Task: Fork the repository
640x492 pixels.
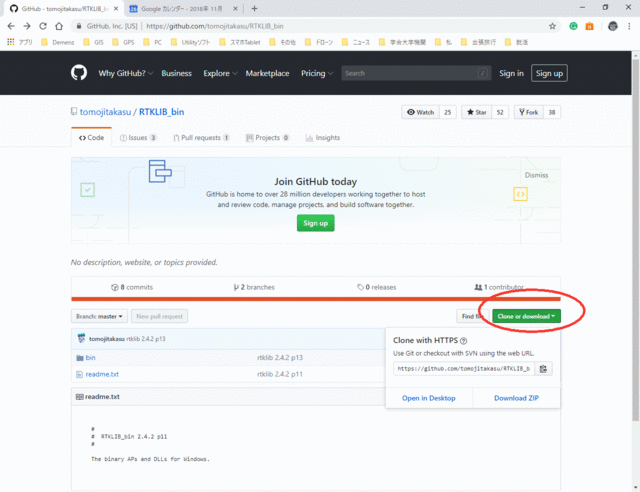Action: pos(528,112)
